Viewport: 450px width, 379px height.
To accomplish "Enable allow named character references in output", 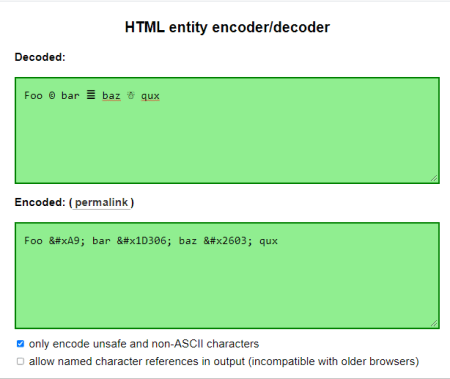I will (20, 361).
